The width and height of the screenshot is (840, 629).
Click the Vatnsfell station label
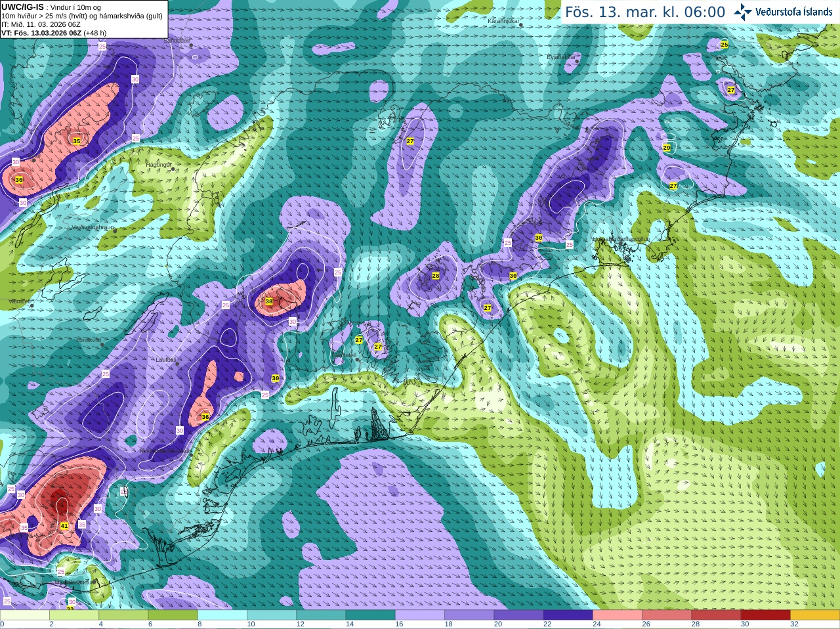[x=20, y=301]
